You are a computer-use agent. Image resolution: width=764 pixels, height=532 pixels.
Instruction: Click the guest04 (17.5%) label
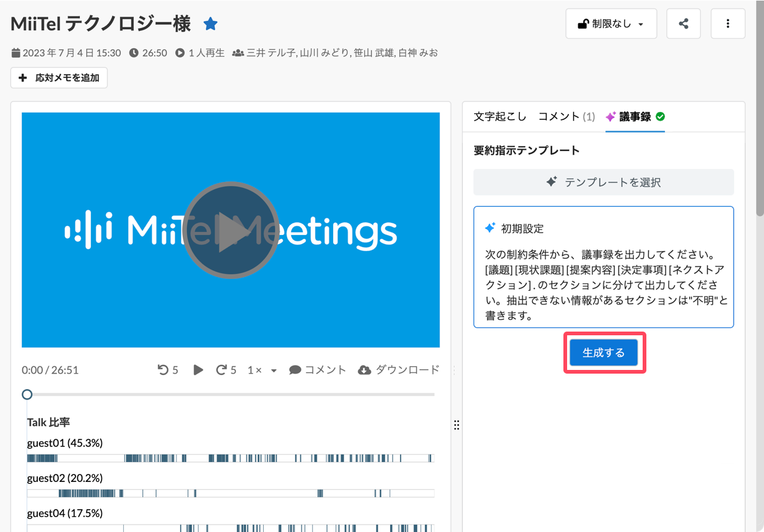point(65,513)
